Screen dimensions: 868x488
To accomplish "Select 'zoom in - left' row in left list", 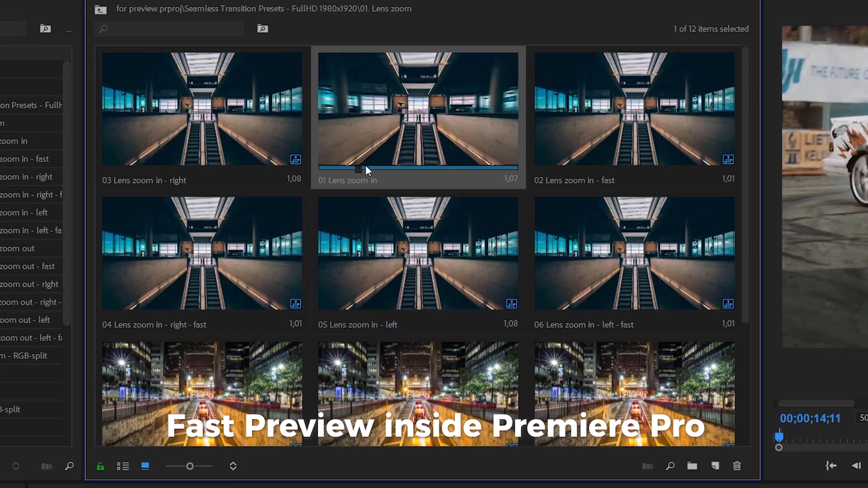I will pos(31,212).
